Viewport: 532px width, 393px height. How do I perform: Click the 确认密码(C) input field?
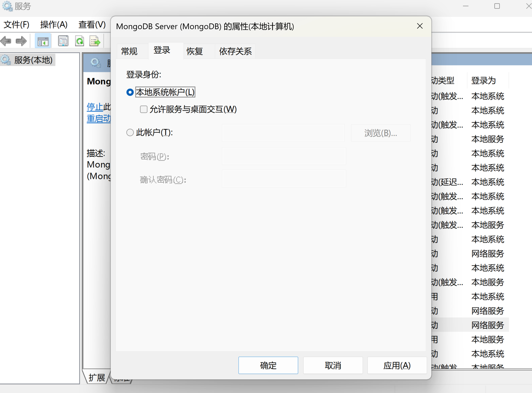(x=284, y=179)
